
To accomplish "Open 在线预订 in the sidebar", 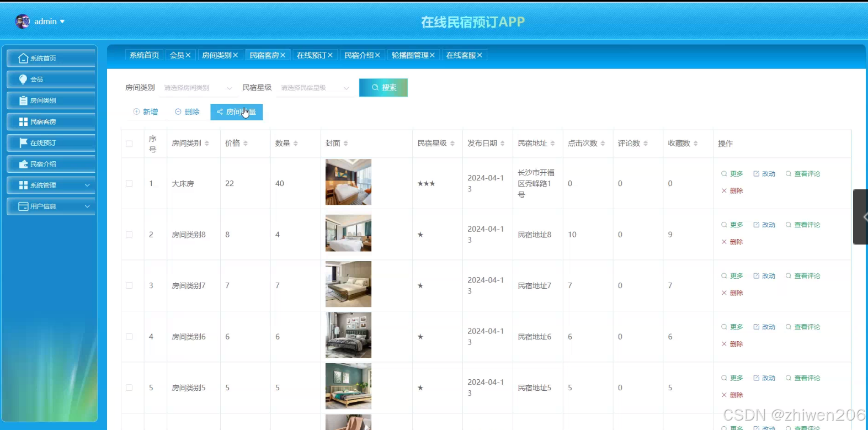I will click(51, 143).
